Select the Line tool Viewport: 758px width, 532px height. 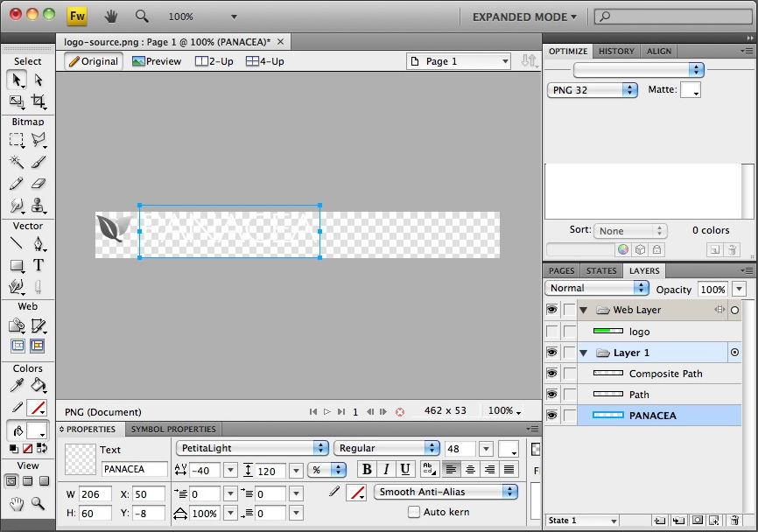17,243
